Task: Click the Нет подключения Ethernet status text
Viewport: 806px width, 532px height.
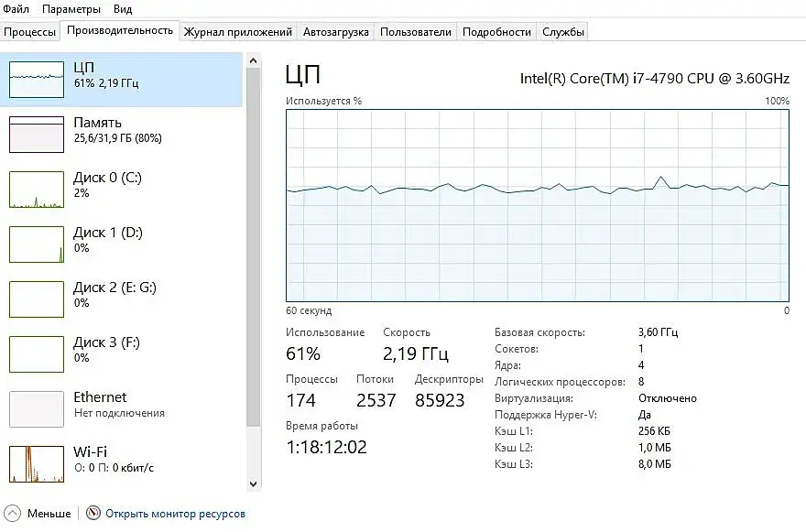Action: 119,413
